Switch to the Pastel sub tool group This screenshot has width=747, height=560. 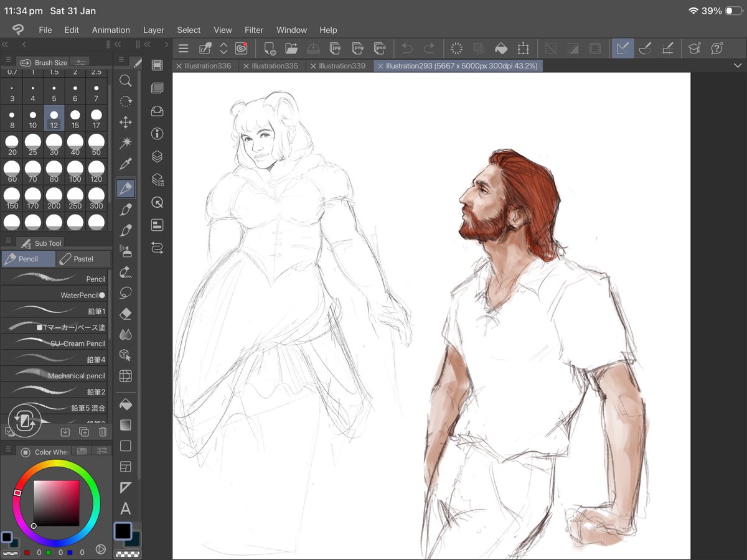pos(83,259)
